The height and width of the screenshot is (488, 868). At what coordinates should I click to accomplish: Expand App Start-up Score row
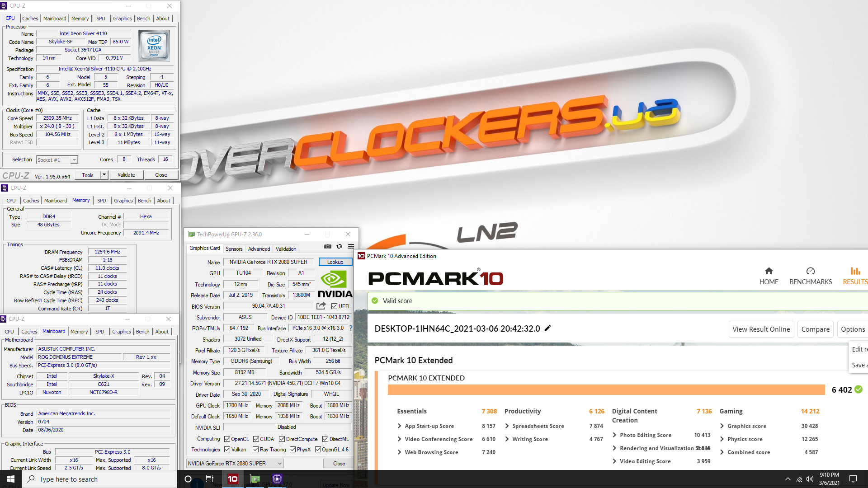(x=400, y=426)
